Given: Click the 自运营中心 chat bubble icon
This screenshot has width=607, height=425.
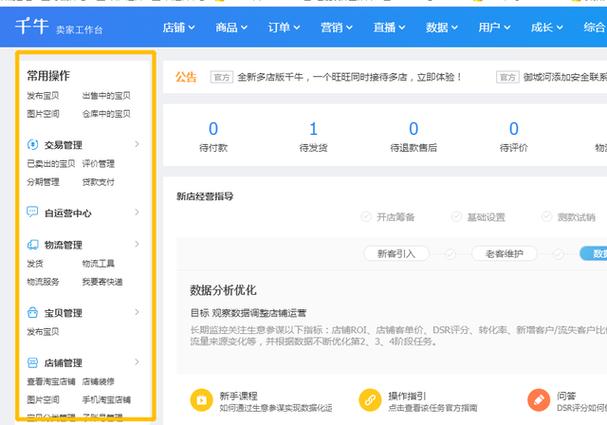Looking at the screenshot, I should (33, 212).
